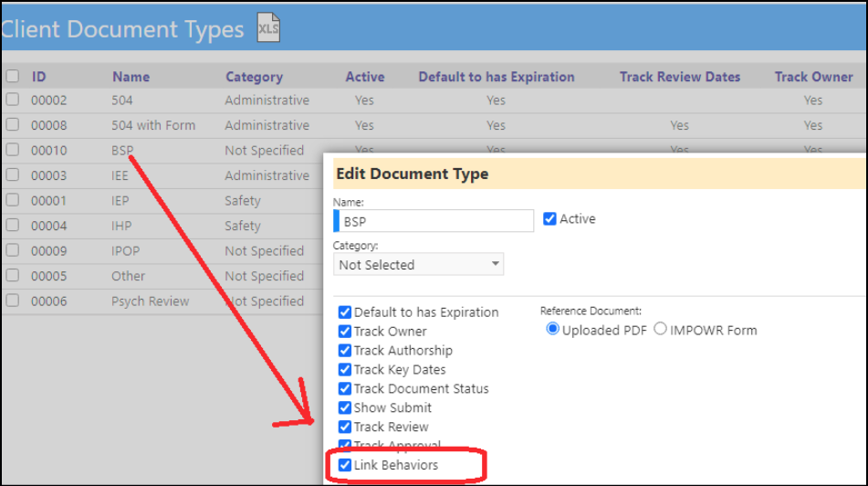Screen dimensions: 868x486
Task: Check the row checkbox for ID 00010
Action: tap(12, 150)
